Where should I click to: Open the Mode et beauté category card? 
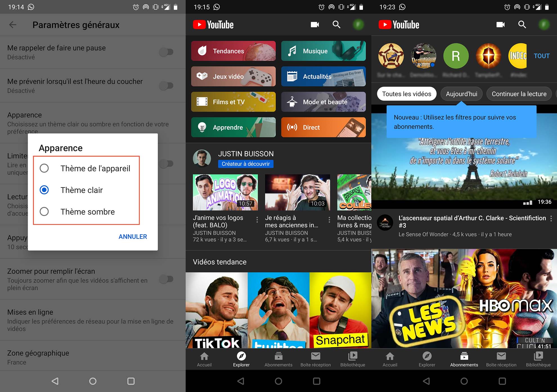pos(324,102)
